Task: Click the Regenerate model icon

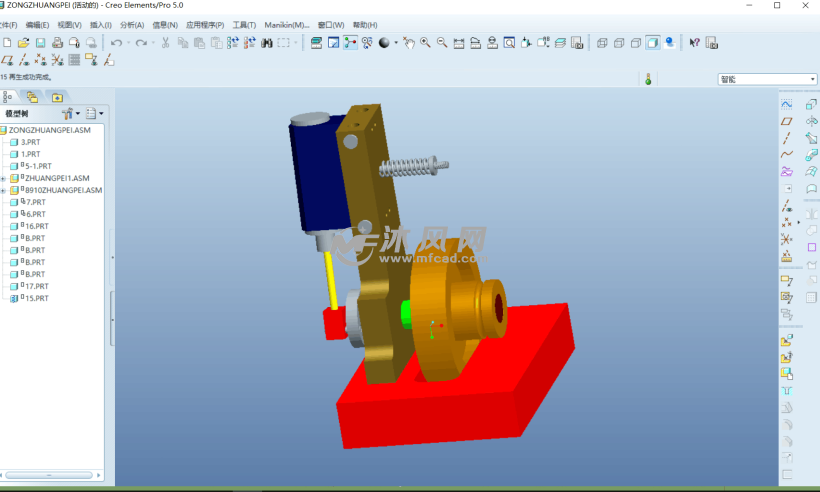Action: click(x=233, y=43)
